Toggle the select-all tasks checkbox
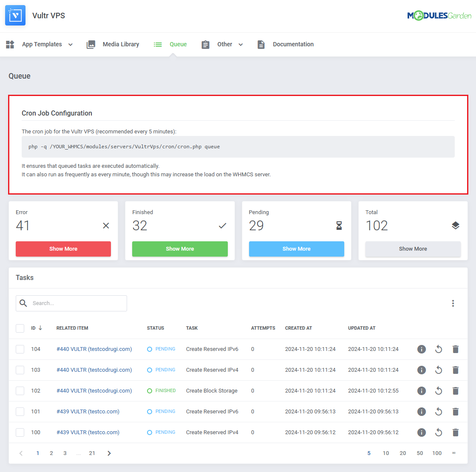Screen dimensions: 476x472 pyautogui.click(x=20, y=328)
